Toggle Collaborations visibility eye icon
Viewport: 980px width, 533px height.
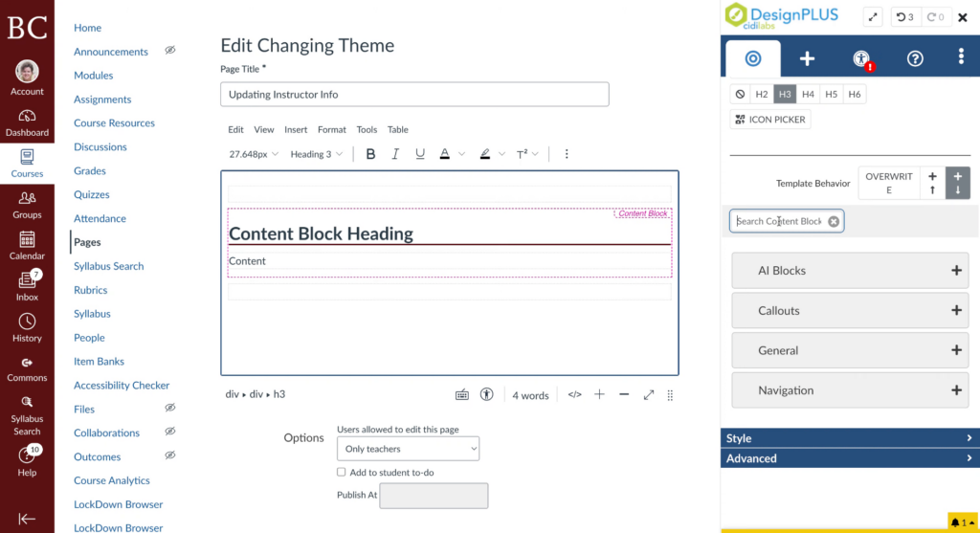point(170,432)
